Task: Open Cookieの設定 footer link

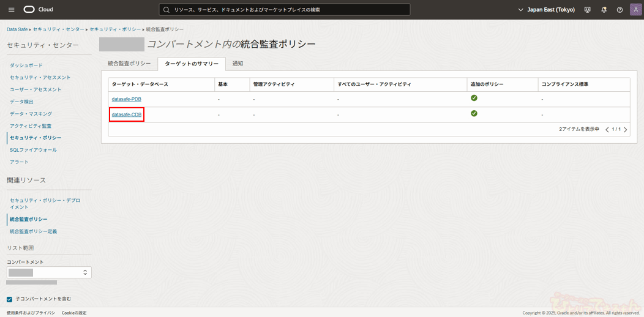Action: pos(74,313)
